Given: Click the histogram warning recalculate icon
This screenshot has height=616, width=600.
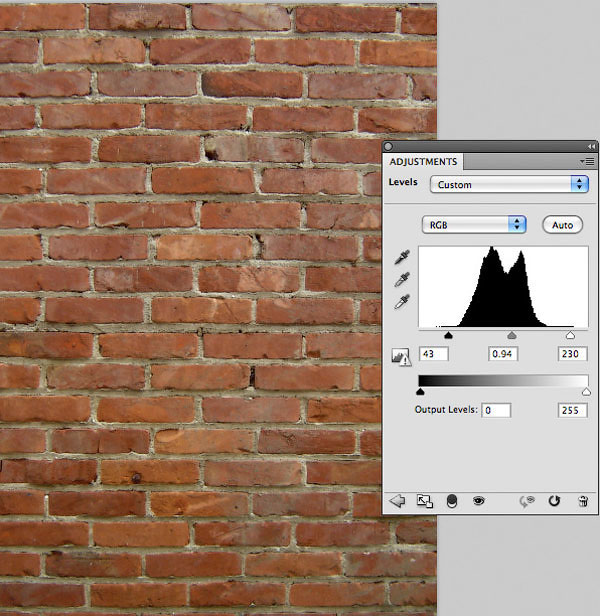Looking at the screenshot, I should click(401, 357).
